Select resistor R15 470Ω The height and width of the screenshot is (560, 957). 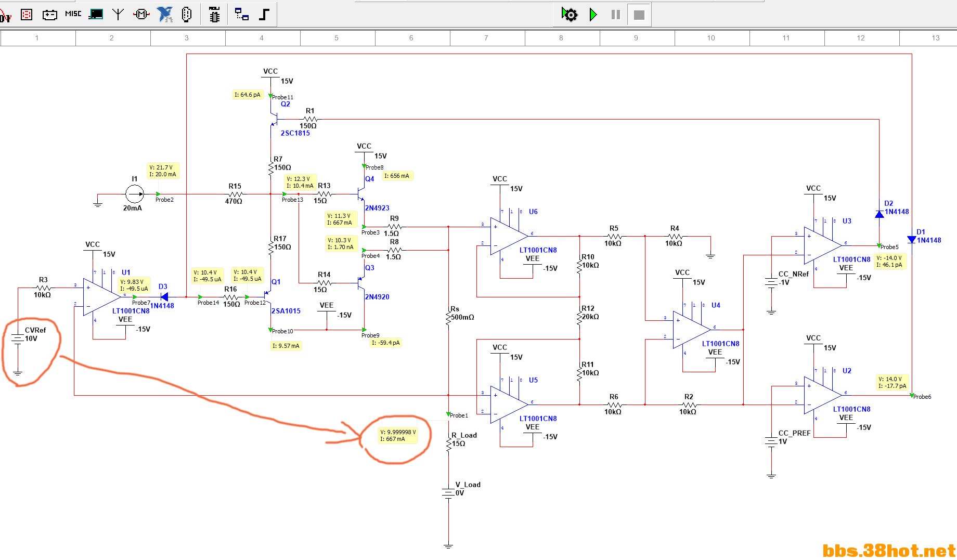coord(235,194)
